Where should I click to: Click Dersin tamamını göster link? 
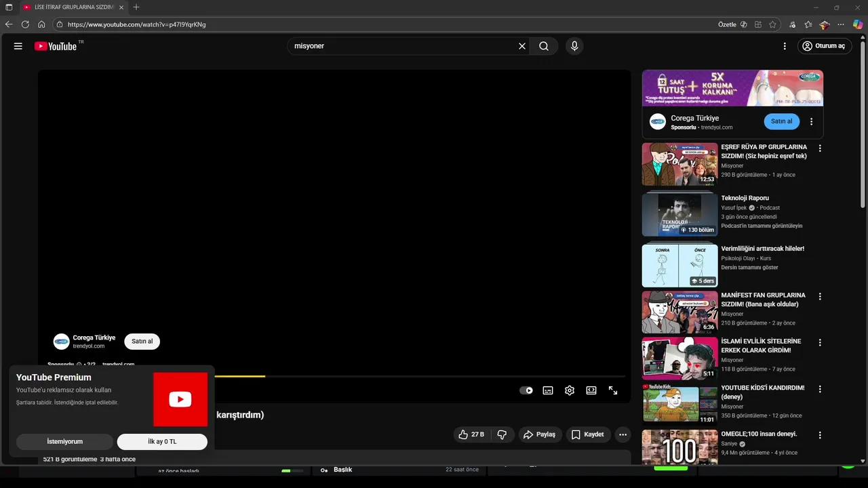(x=749, y=267)
